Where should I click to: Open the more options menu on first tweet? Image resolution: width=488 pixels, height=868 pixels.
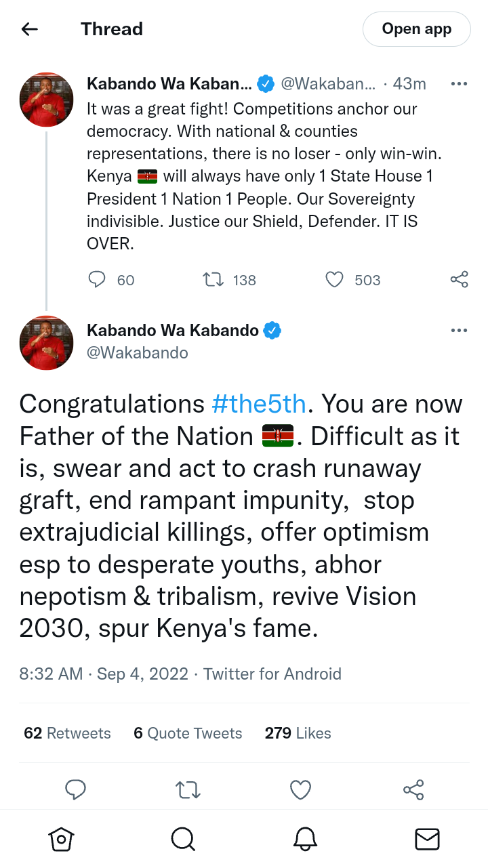pos(459,84)
